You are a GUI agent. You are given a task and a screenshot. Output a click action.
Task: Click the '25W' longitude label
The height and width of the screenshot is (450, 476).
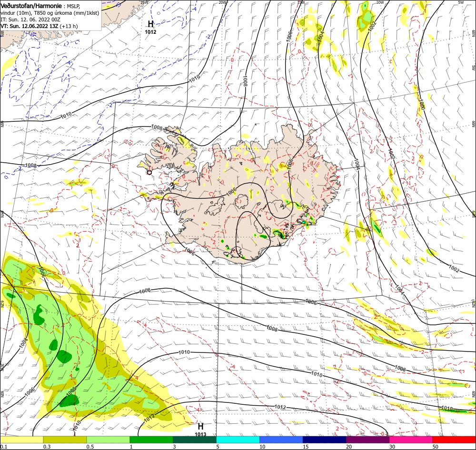[x=144, y=2]
